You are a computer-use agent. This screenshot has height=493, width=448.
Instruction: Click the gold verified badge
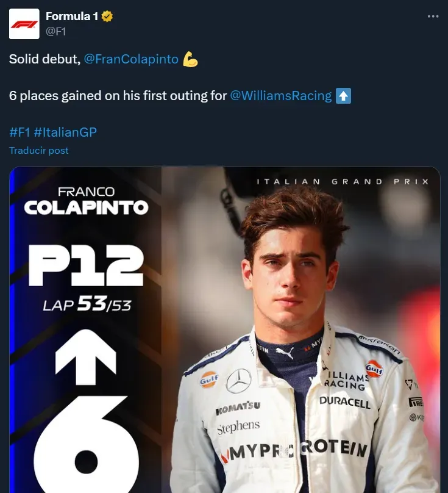click(107, 16)
